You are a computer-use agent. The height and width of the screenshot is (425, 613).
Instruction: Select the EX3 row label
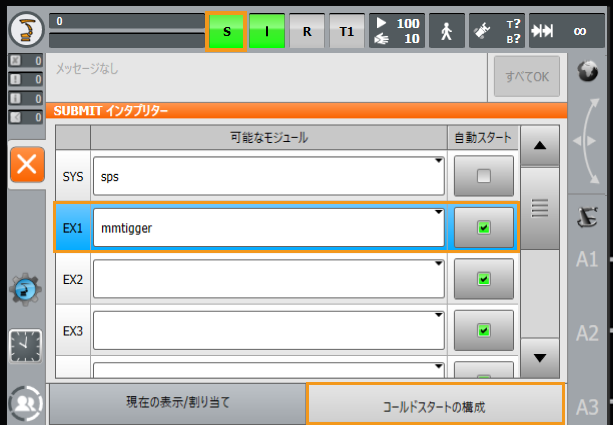pyautogui.click(x=73, y=332)
